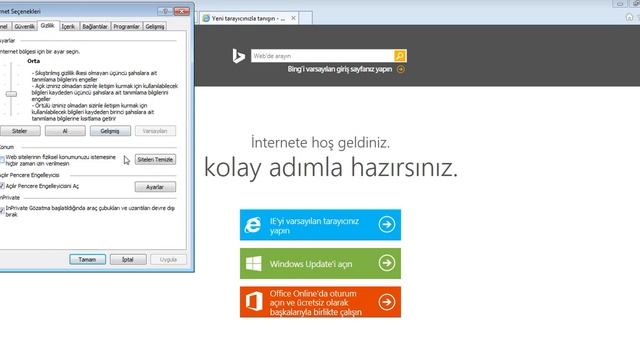Viewport: 640px width, 360px height.
Task: Click the Uygula button
Action: point(168,260)
